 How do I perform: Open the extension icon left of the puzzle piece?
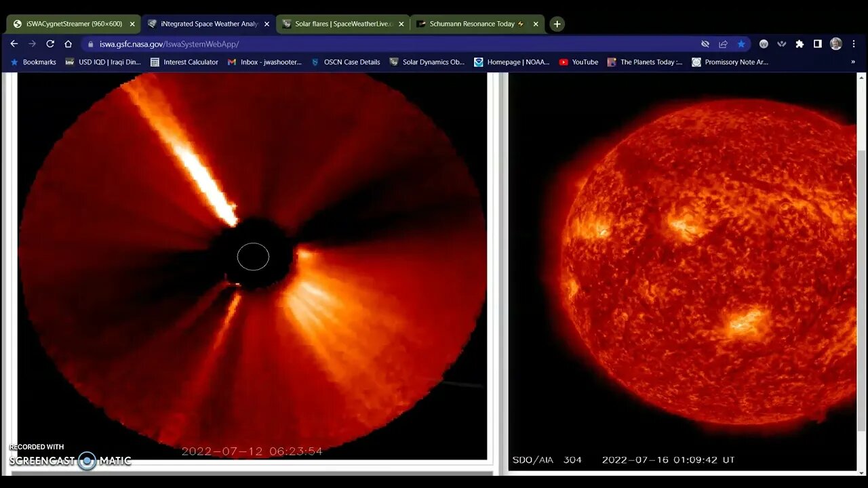pyautogui.click(x=782, y=43)
